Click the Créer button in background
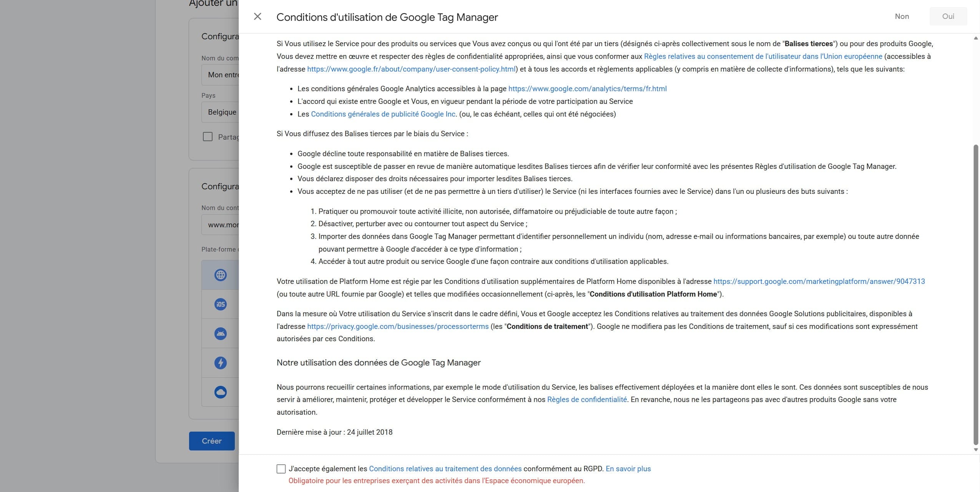The height and width of the screenshot is (492, 980). (x=212, y=441)
